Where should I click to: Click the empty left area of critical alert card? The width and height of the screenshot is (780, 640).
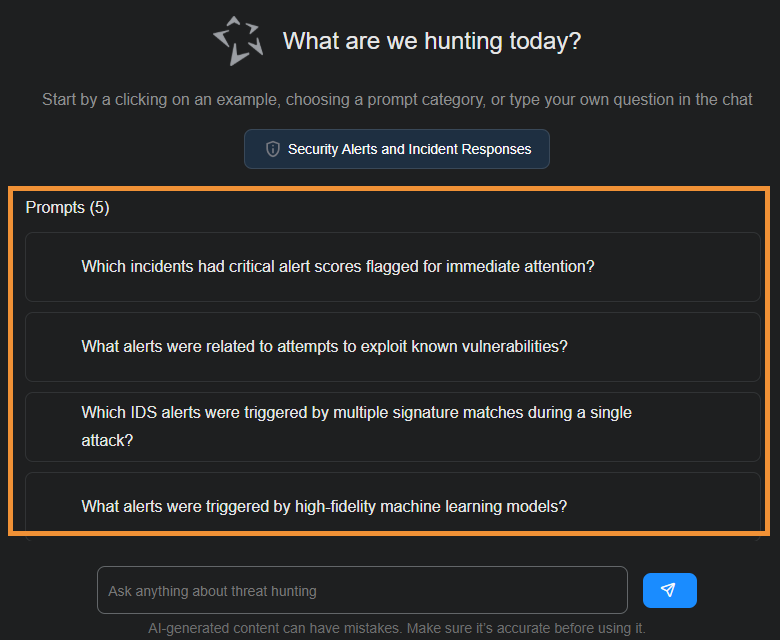(52, 267)
